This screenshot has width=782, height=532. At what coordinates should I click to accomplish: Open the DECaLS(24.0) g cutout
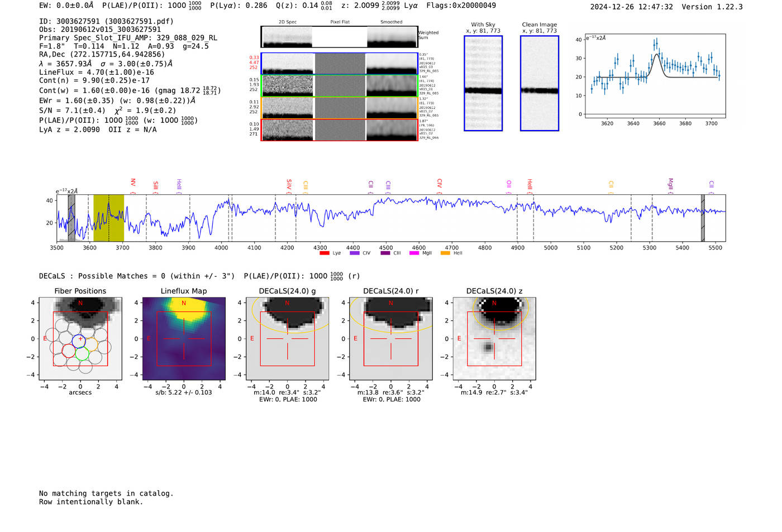[287, 339]
